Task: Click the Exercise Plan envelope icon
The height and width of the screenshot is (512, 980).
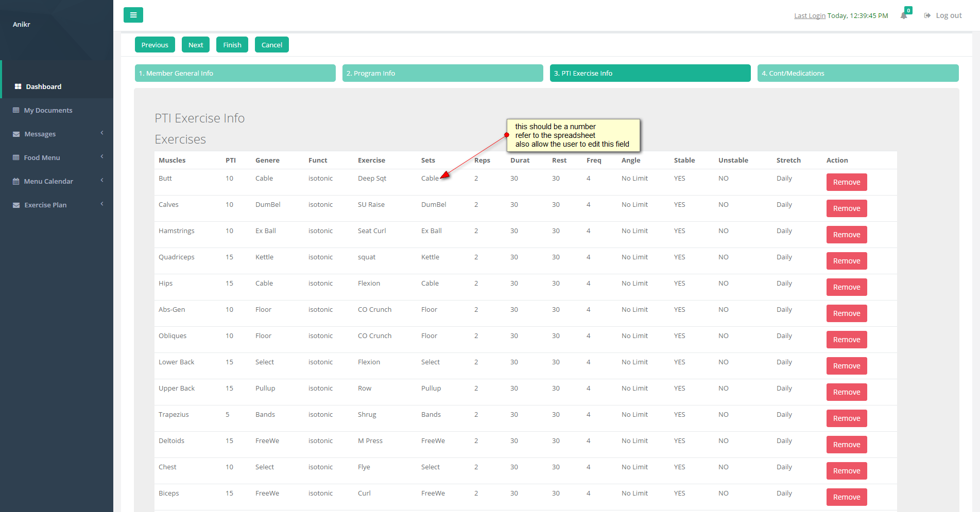Action: [x=16, y=205]
